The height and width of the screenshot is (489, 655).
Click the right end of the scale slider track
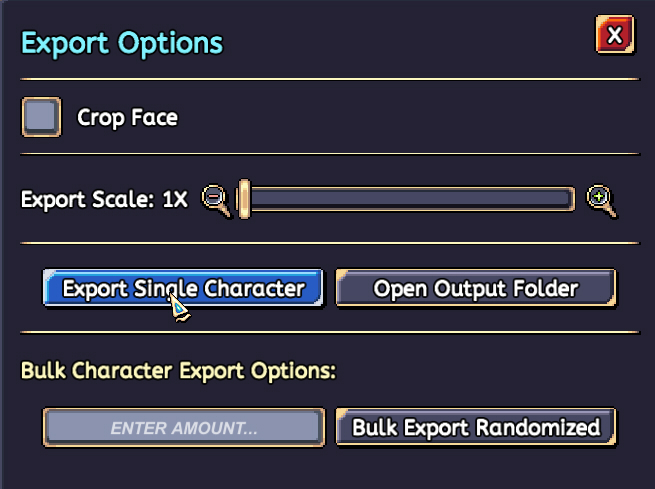568,199
